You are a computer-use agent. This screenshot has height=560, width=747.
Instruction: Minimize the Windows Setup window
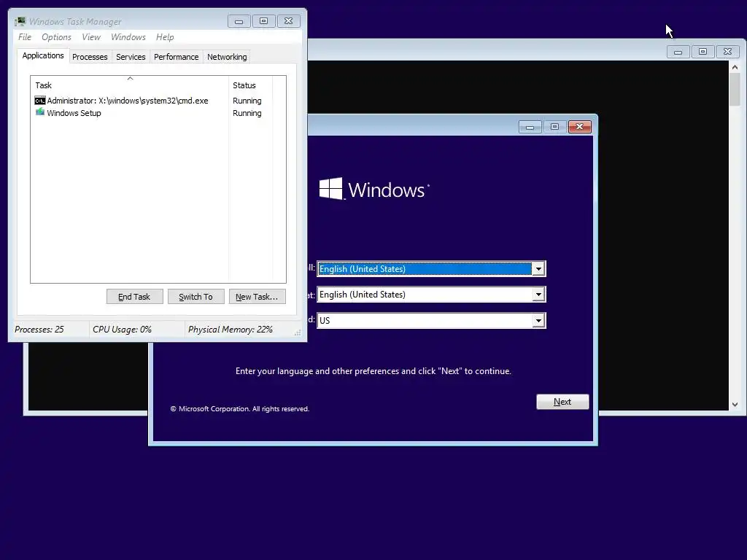click(530, 127)
